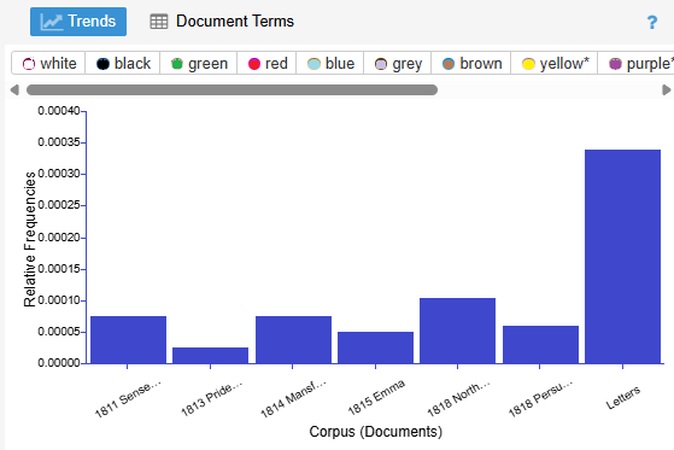This screenshot has width=674, height=450.
Task: Click the left scroll arrow of legend
Action: [15, 90]
